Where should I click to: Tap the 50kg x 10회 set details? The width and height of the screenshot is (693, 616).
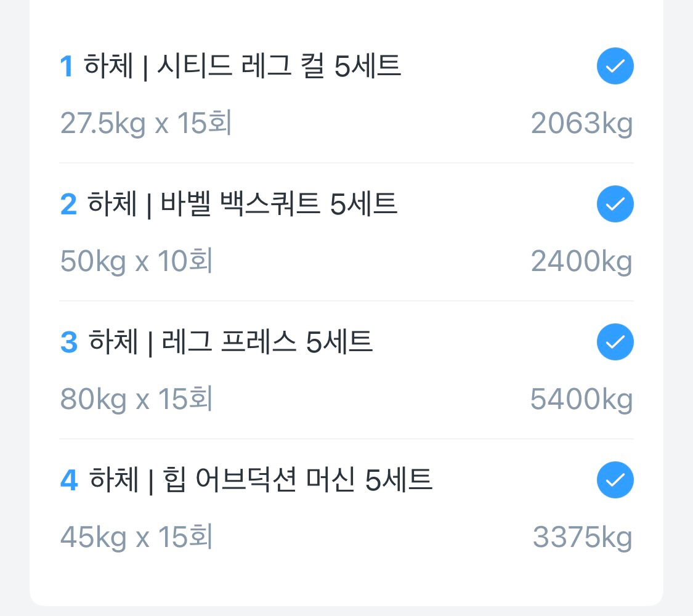click(137, 262)
